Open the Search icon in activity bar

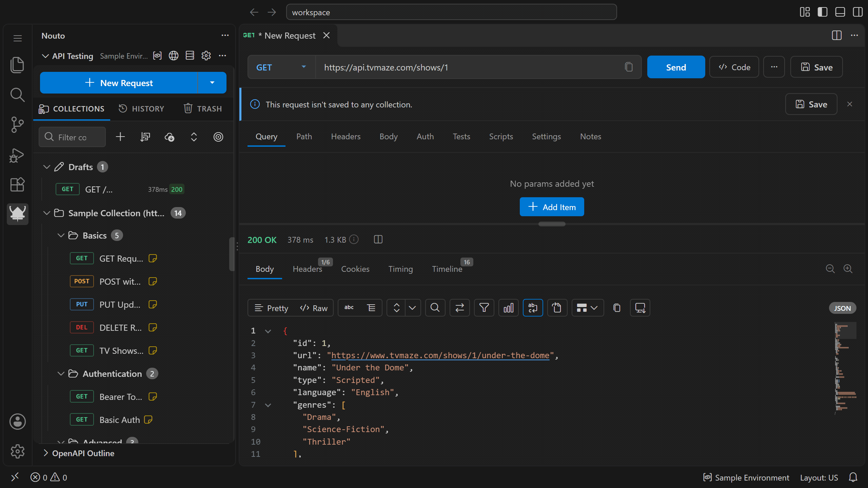[x=17, y=95]
